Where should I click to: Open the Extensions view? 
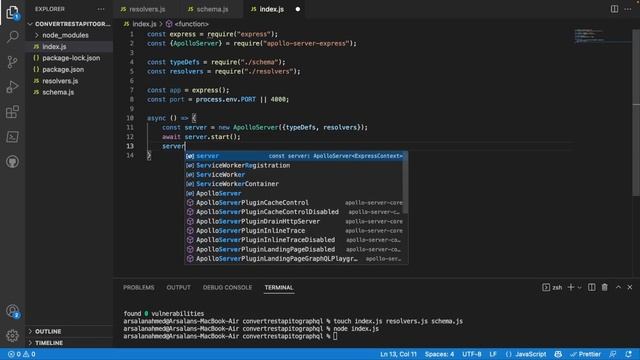coord(13,112)
